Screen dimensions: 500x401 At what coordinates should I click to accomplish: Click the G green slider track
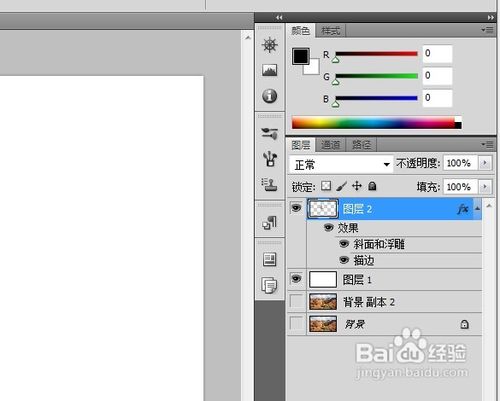click(x=376, y=76)
